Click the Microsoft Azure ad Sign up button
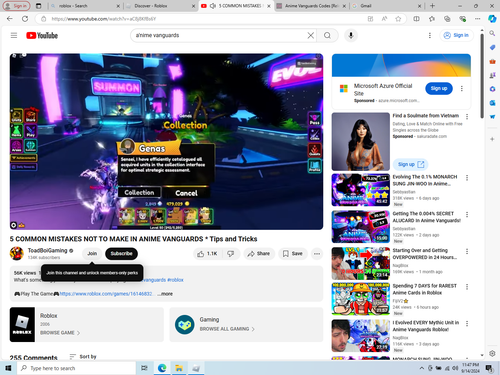 (439, 88)
